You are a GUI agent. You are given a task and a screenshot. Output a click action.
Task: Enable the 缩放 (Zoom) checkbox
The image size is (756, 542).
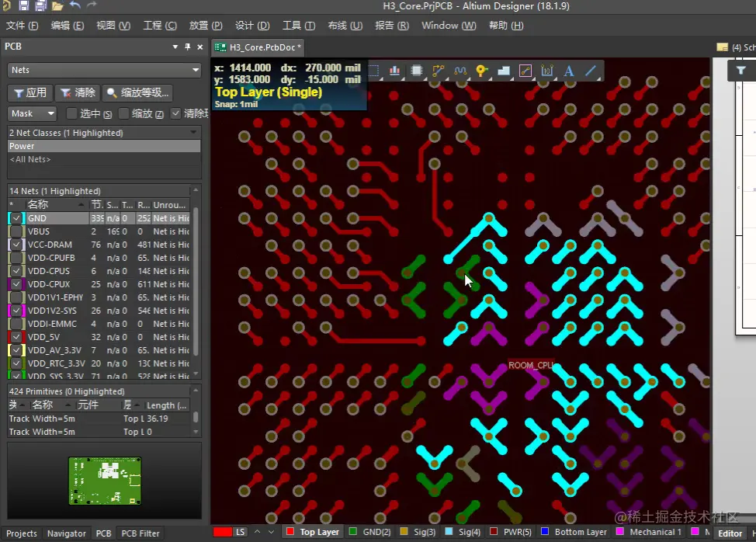(123, 113)
